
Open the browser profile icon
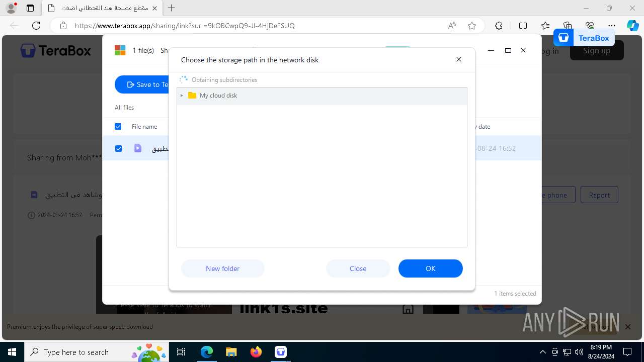click(11, 8)
